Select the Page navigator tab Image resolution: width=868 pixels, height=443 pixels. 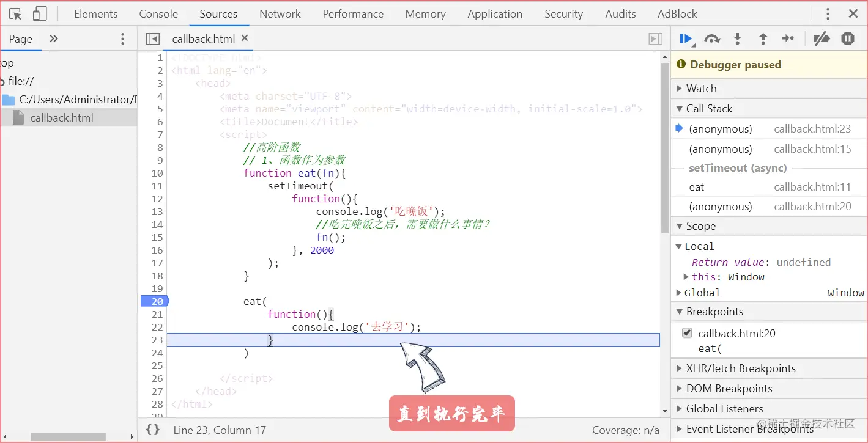pos(20,39)
